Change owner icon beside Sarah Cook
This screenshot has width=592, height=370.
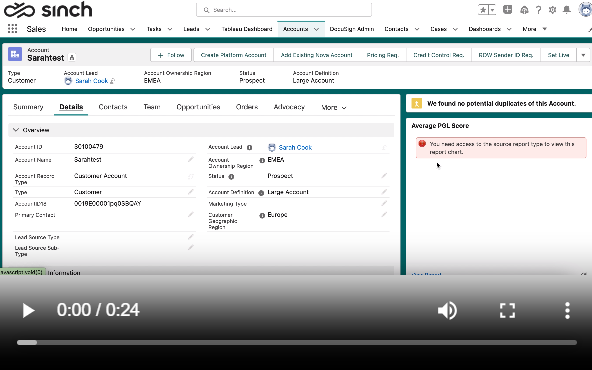coord(113,81)
